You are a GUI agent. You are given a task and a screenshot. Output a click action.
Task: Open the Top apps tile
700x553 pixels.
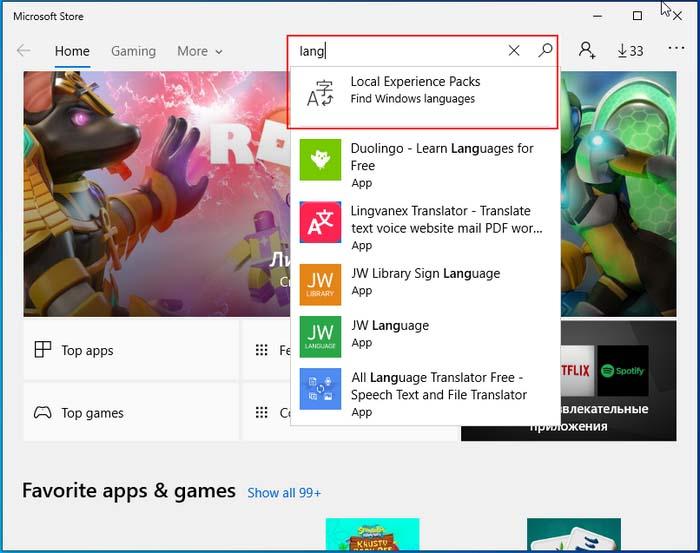click(131, 350)
